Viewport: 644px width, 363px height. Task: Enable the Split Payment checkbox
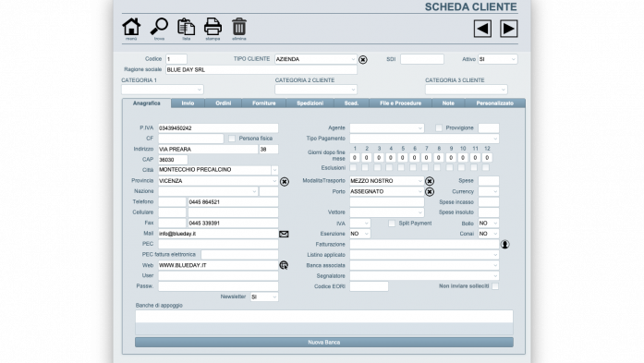click(x=392, y=224)
